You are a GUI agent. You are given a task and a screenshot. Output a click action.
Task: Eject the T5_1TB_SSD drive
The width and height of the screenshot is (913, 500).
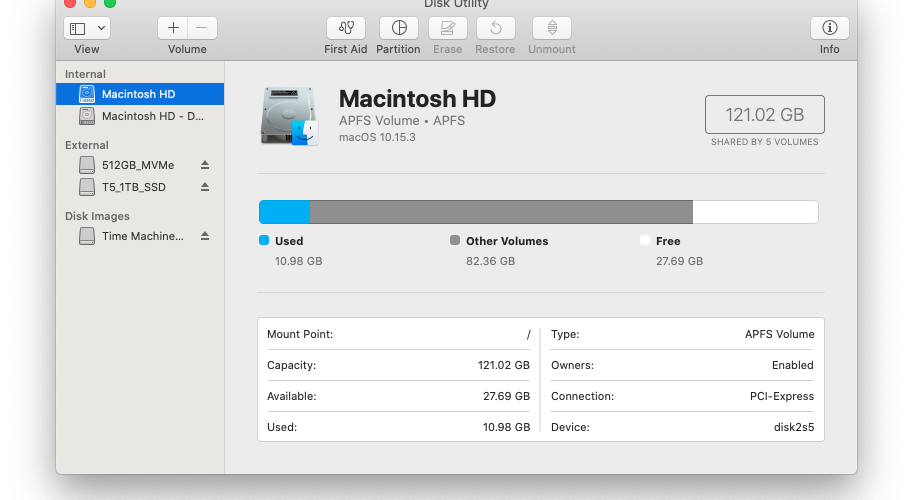[x=205, y=187]
